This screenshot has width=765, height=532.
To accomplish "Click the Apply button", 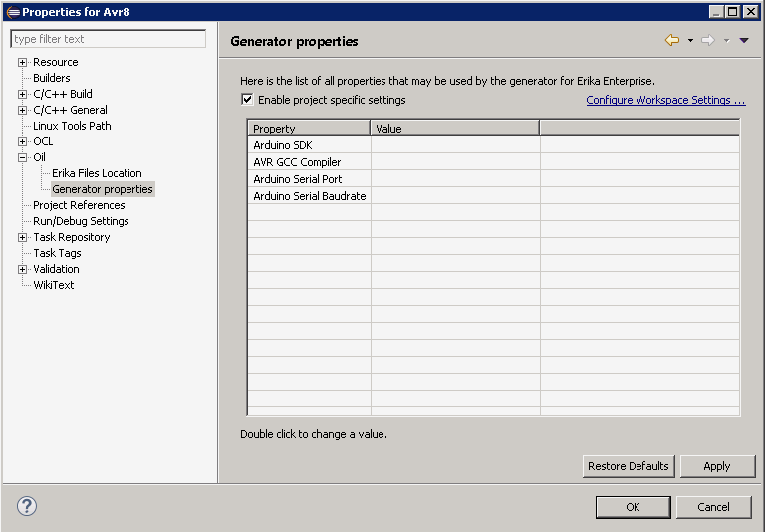I will (x=717, y=466).
